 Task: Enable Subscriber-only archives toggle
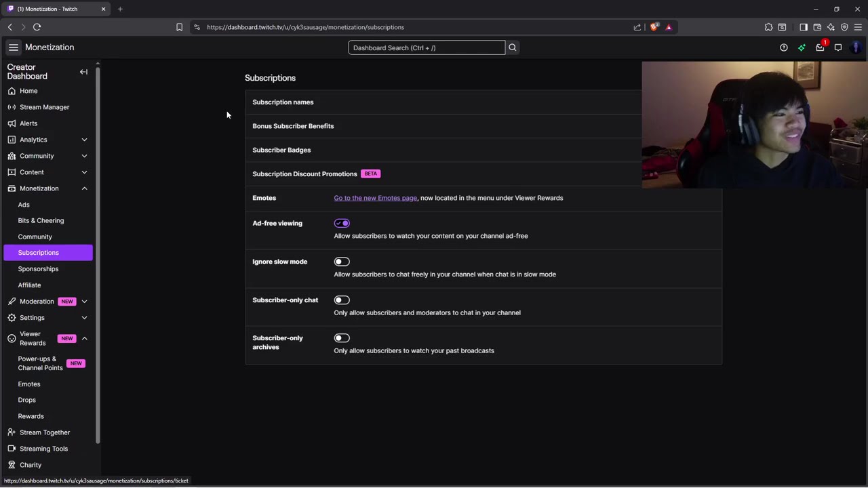342,338
